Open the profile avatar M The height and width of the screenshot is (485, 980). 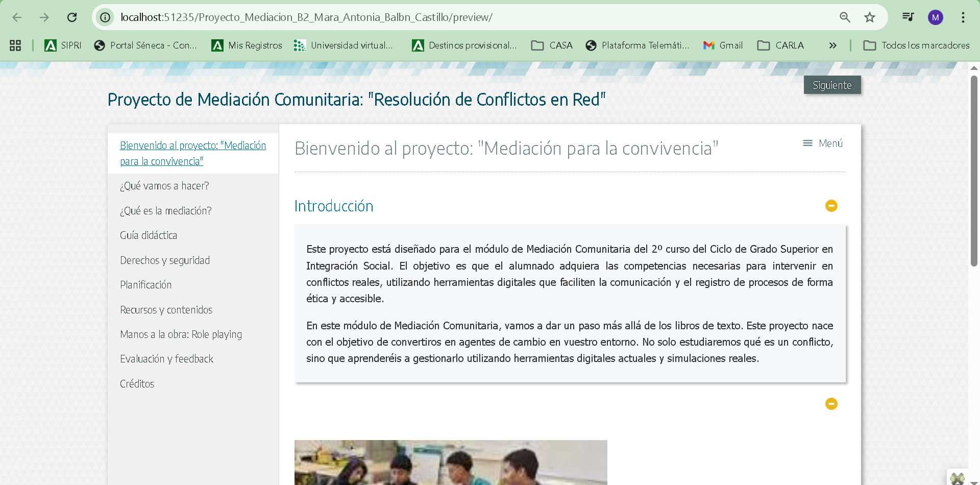[x=935, y=17]
